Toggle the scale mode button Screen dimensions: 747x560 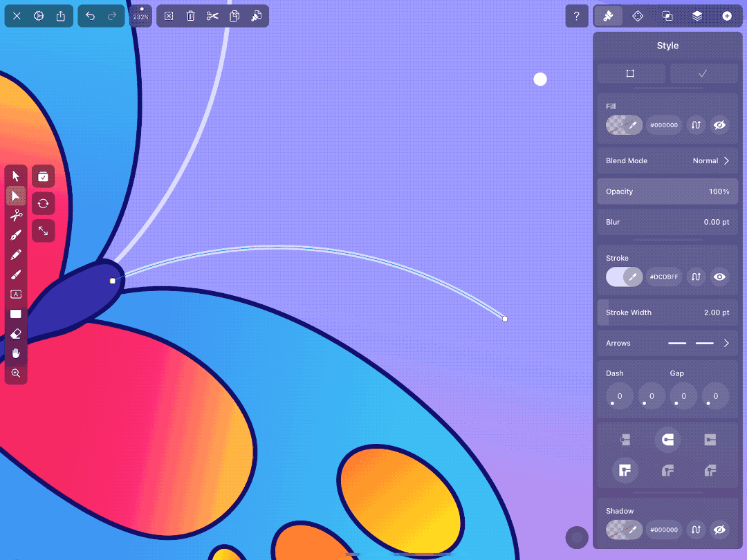[x=43, y=231]
